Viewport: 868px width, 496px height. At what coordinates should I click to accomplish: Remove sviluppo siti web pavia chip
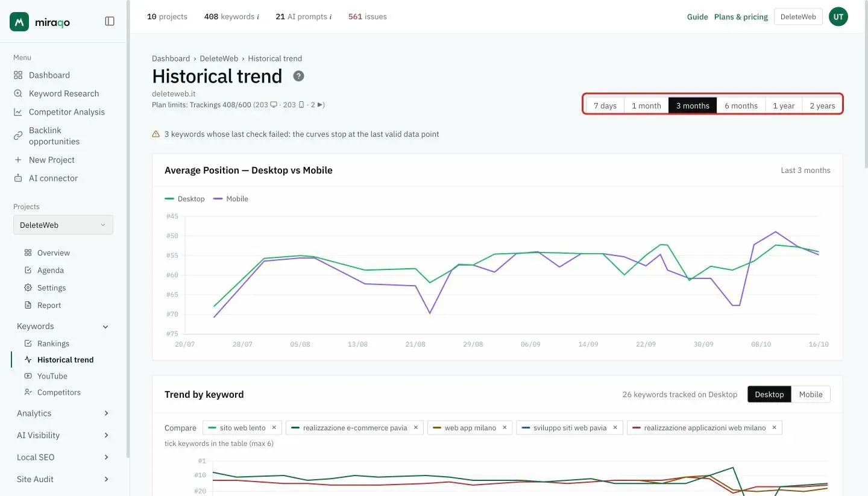pos(615,427)
